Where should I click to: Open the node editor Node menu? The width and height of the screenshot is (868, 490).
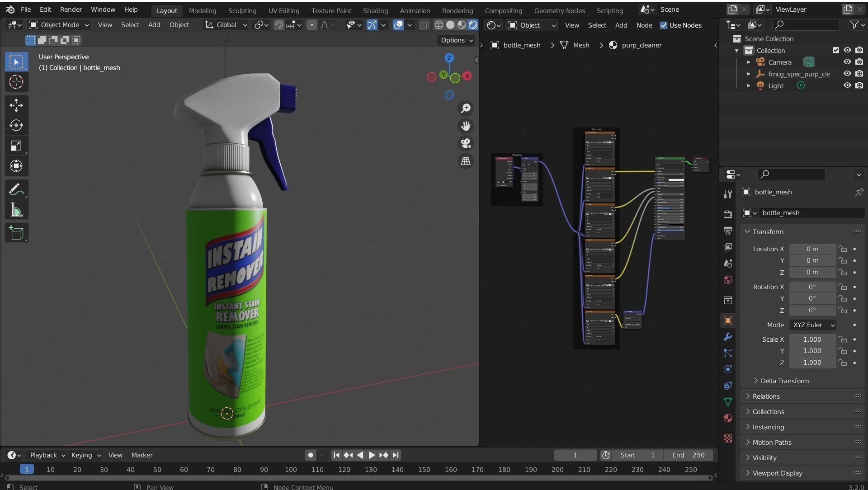tap(644, 25)
